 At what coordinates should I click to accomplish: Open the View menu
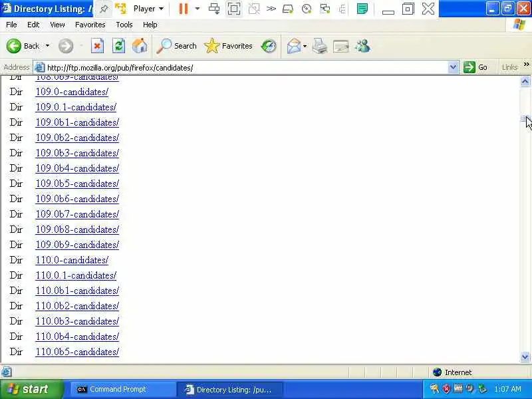(57, 25)
